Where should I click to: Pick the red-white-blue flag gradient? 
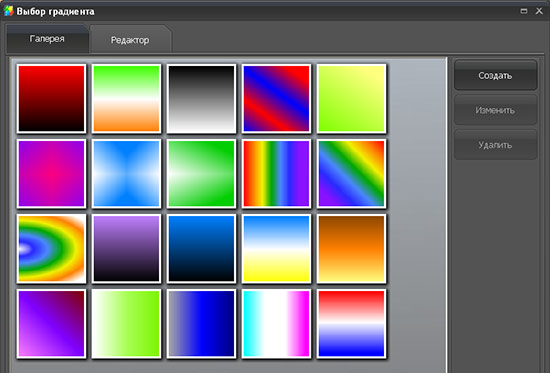pyautogui.click(x=351, y=324)
